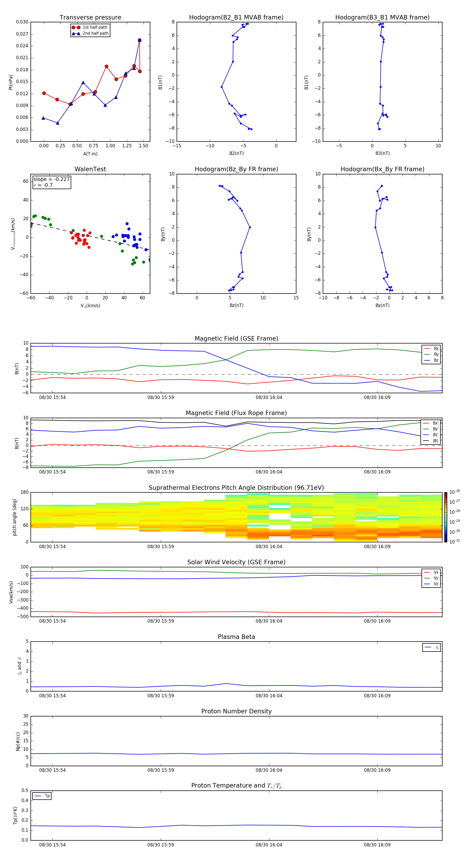The height and width of the screenshot is (868, 473).
Task: Click 'Magnetic Field (GSE Frame)' title
Action: pos(236,339)
